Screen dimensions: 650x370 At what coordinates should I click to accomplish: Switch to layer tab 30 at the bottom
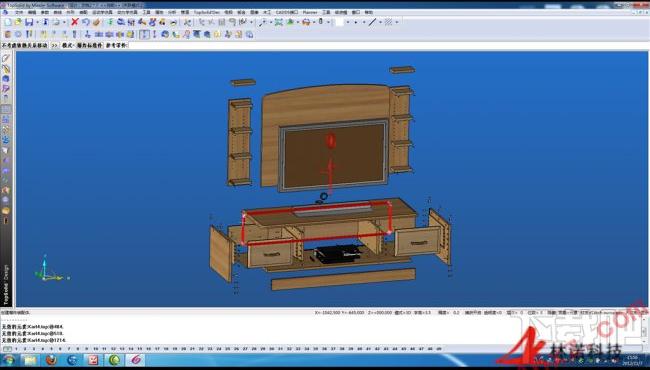(272, 349)
